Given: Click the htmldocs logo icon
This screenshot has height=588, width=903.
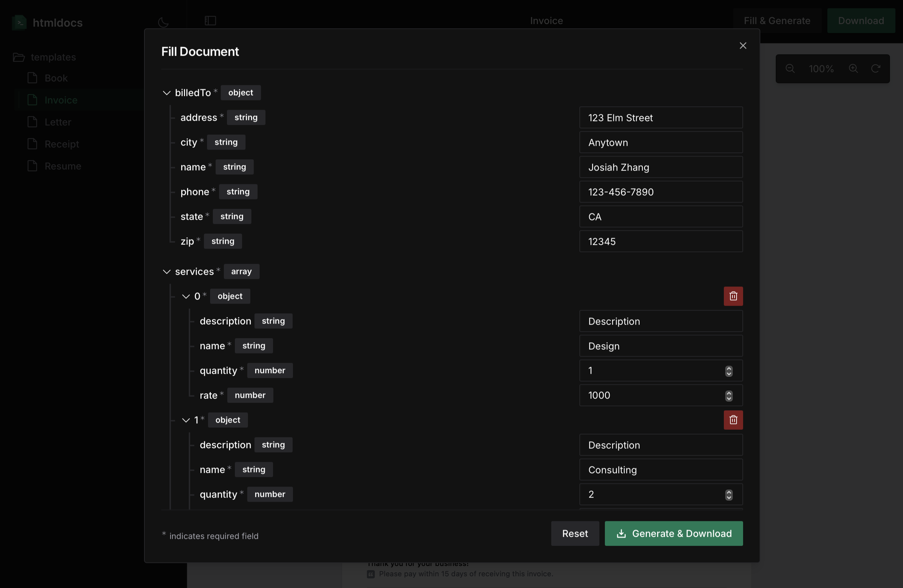Looking at the screenshot, I should (x=19, y=22).
